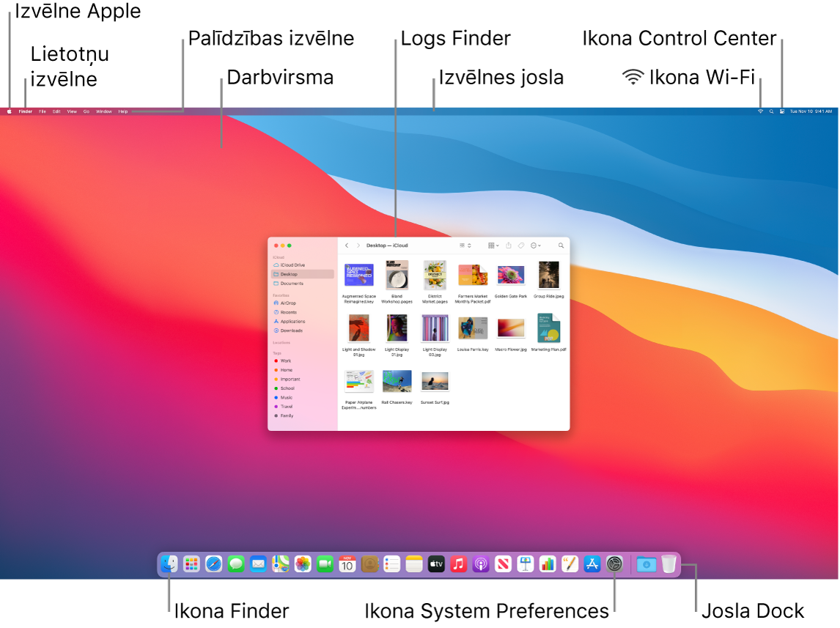Go forward in the Finder window
The image size is (840, 628).
click(358, 245)
